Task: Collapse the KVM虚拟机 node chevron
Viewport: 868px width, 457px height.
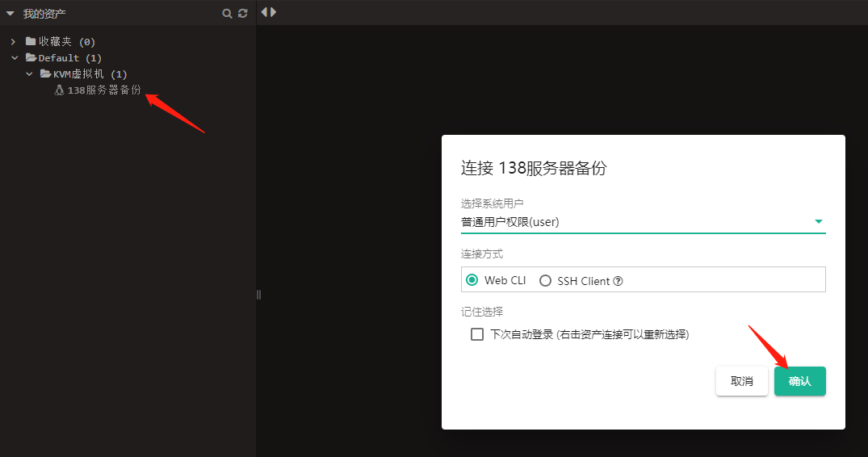Action: (x=29, y=73)
